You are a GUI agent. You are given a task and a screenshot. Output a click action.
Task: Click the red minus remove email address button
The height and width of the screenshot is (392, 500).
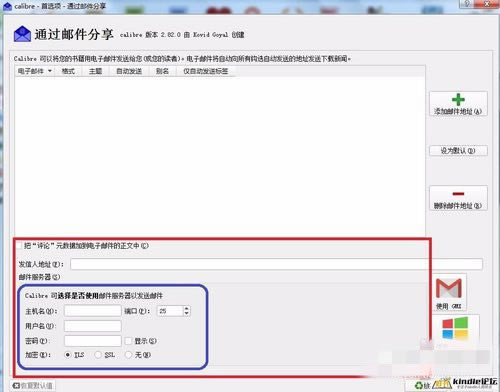pos(458,198)
